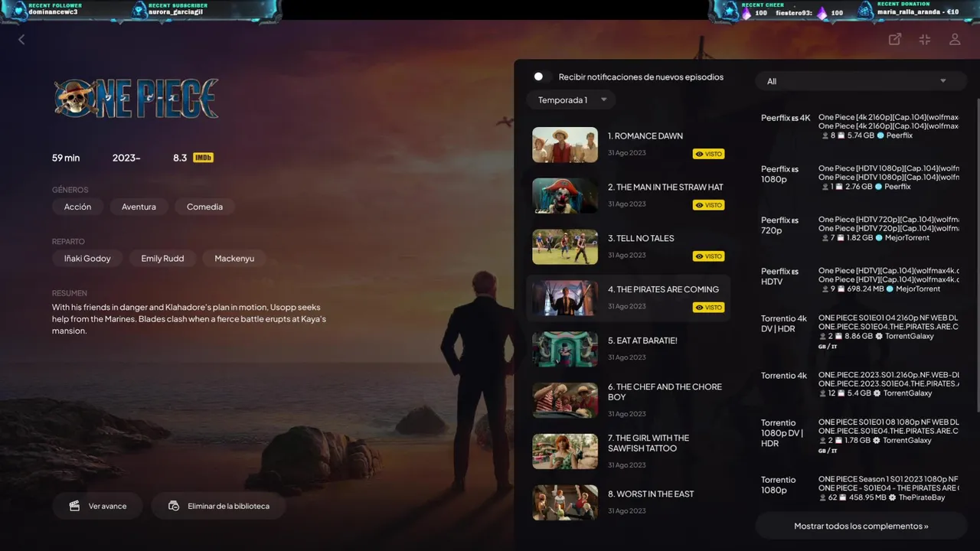Click Mostrar todos los complementos link
Screen dimensions: 980x551
pos(861,526)
